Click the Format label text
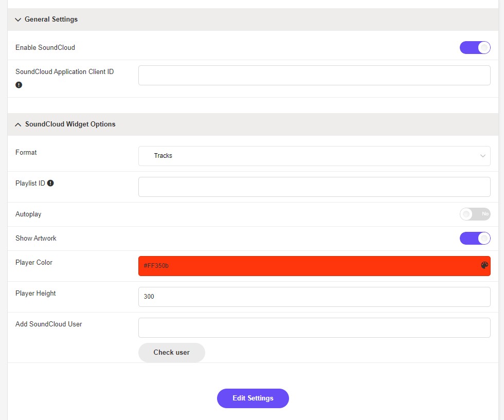The width and height of the screenshot is (504, 420). pos(26,152)
